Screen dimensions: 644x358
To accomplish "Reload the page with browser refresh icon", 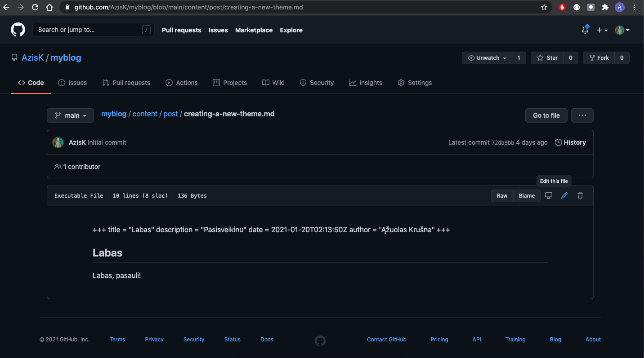I will click(x=35, y=7).
